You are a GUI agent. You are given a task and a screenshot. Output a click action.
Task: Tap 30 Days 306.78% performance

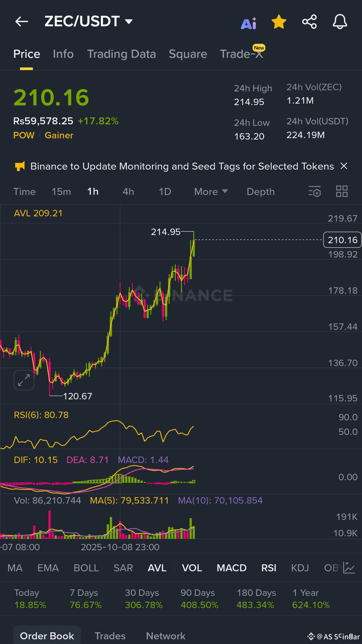coord(144,599)
